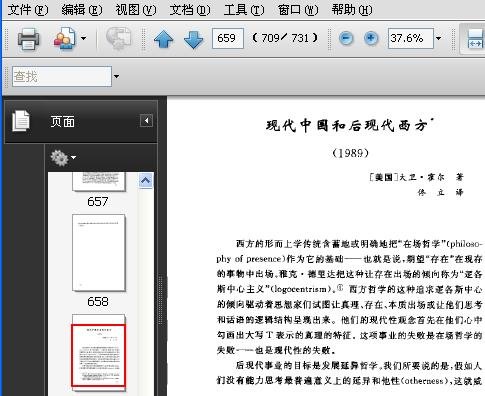This screenshot has height=396, width=485.
Task: Open the 工具 (Tools) menu
Action: 244,10
